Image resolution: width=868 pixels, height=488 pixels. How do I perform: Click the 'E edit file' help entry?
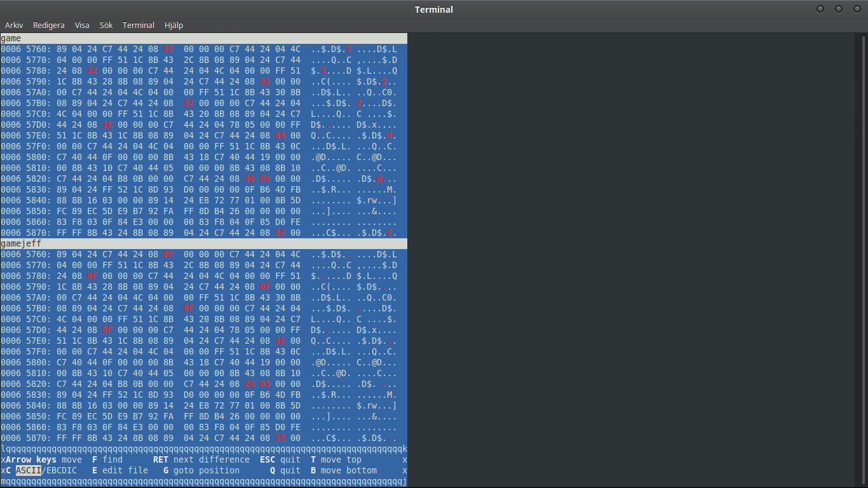pyautogui.click(x=120, y=470)
